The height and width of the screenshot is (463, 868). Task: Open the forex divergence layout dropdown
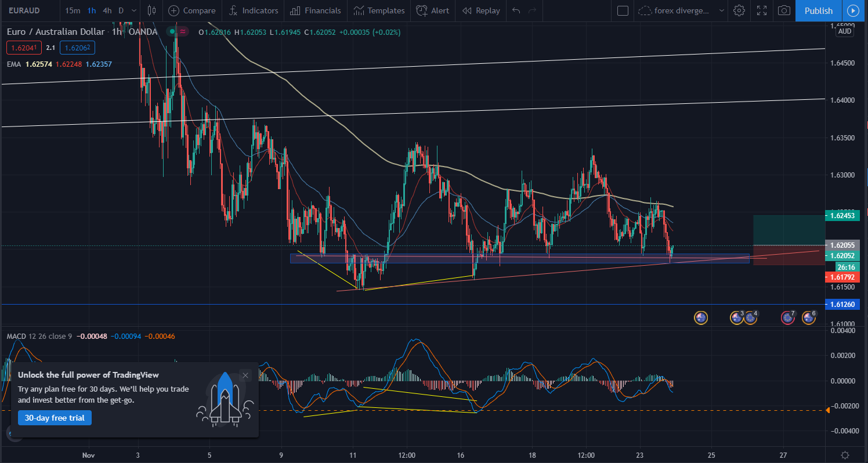pyautogui.click(x=682, y=10)
